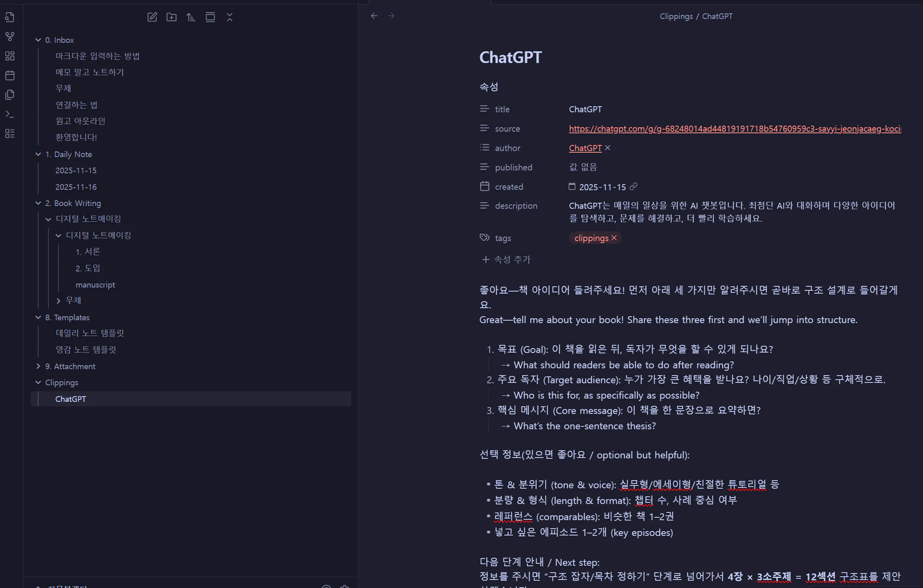The height and width of the screenshot is (588, 923).
Task: Open the ChatGPT author link
Action: [585, 148]
